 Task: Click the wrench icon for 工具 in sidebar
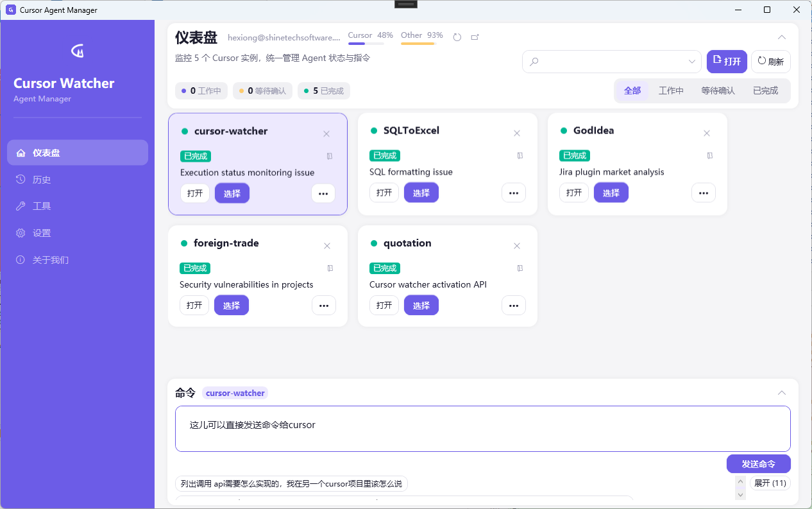pos(21,206)
